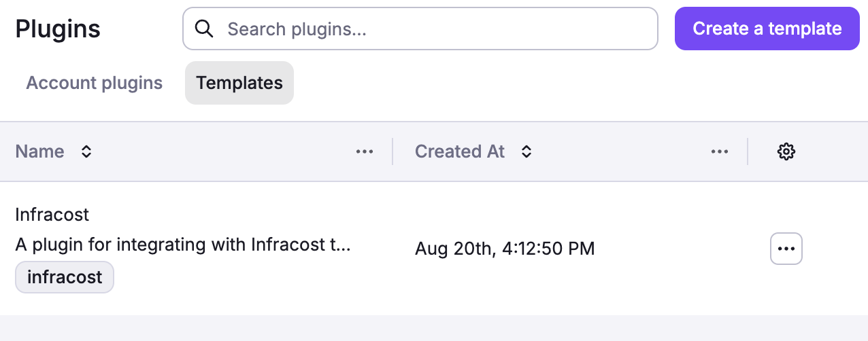Open table settings gear icon
The image size is (868, 341).
[x=786, y=151]
